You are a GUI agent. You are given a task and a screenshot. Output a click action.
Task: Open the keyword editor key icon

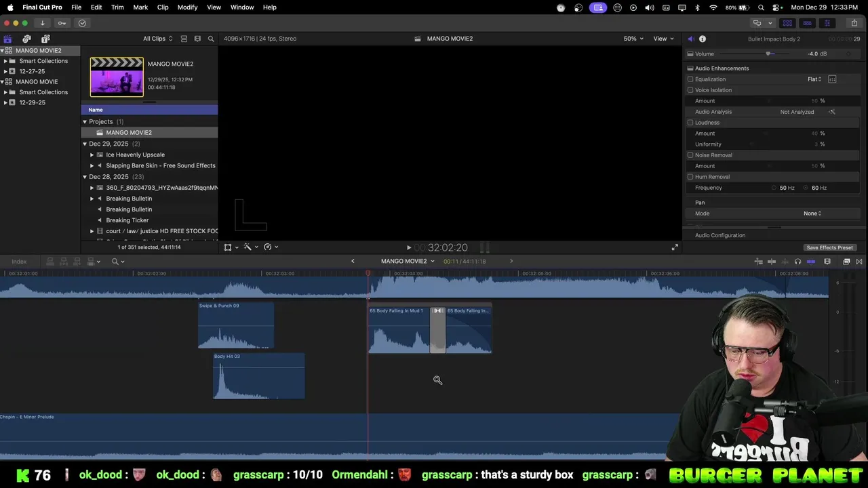[62, 23]
